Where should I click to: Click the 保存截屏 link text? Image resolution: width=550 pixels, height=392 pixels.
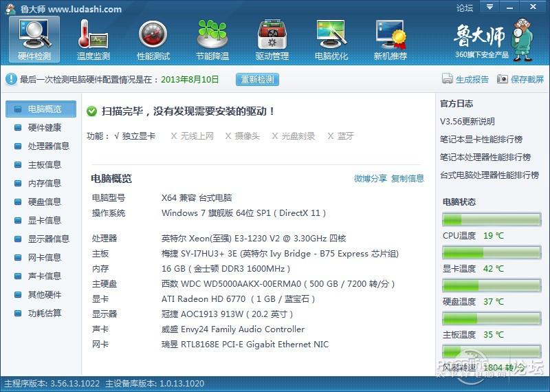(x=527, y=80)
